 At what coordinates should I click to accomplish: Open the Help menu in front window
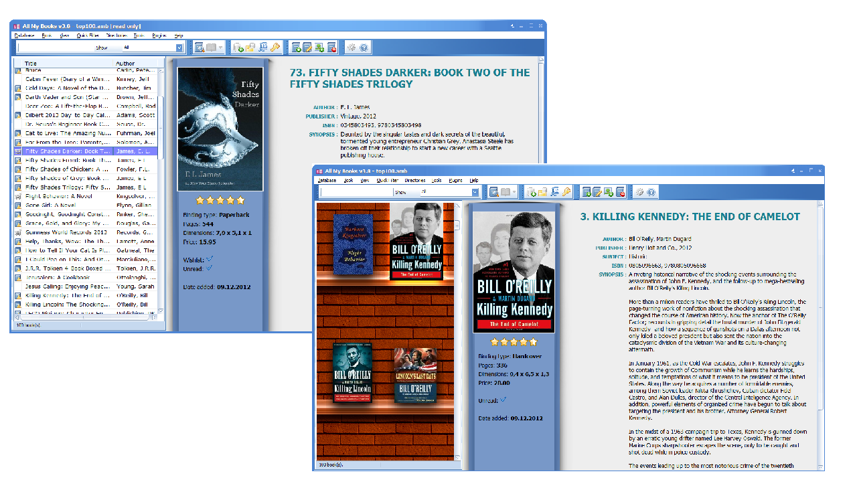click(x=474, y=180)
